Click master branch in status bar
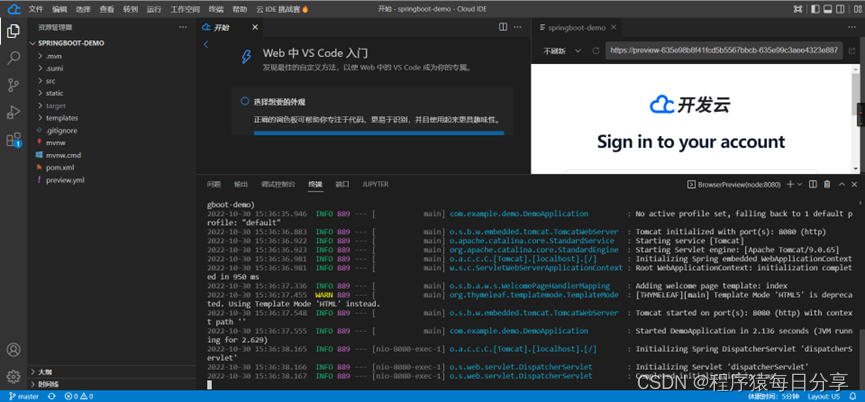The height and width of the screenshot is (402, 865). coord(24,396)
